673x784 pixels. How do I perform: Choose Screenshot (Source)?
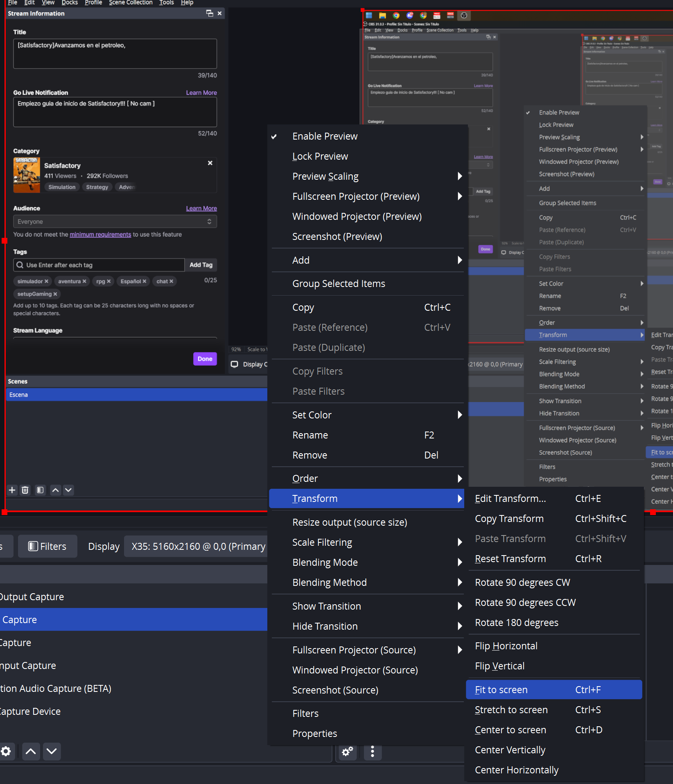click(366, 690)
